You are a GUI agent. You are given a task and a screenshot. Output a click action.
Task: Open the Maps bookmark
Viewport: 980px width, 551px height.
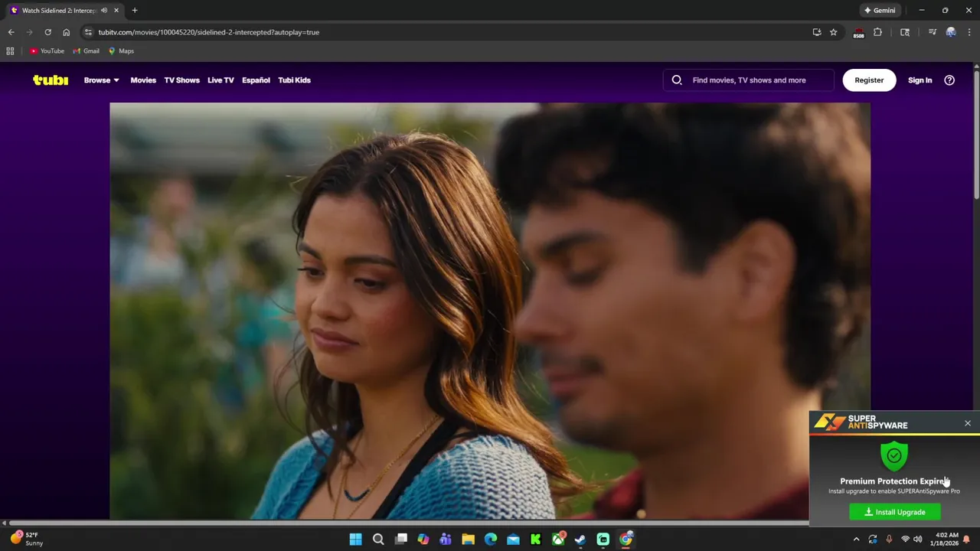pyautogui.click(x=121, y=51)
